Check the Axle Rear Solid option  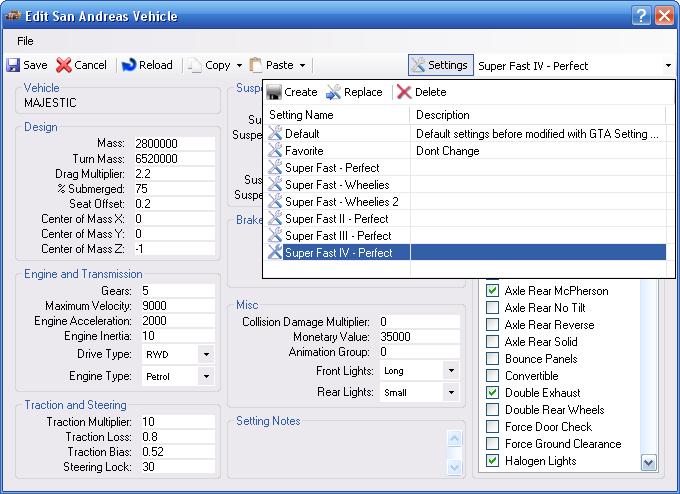click(x=492, y=341)
